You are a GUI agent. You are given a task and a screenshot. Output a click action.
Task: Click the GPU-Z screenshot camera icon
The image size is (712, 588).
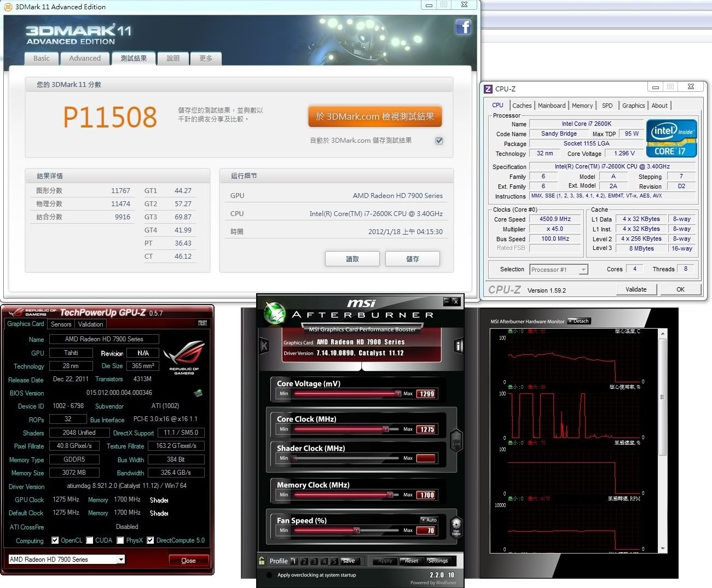click(202, 323)
